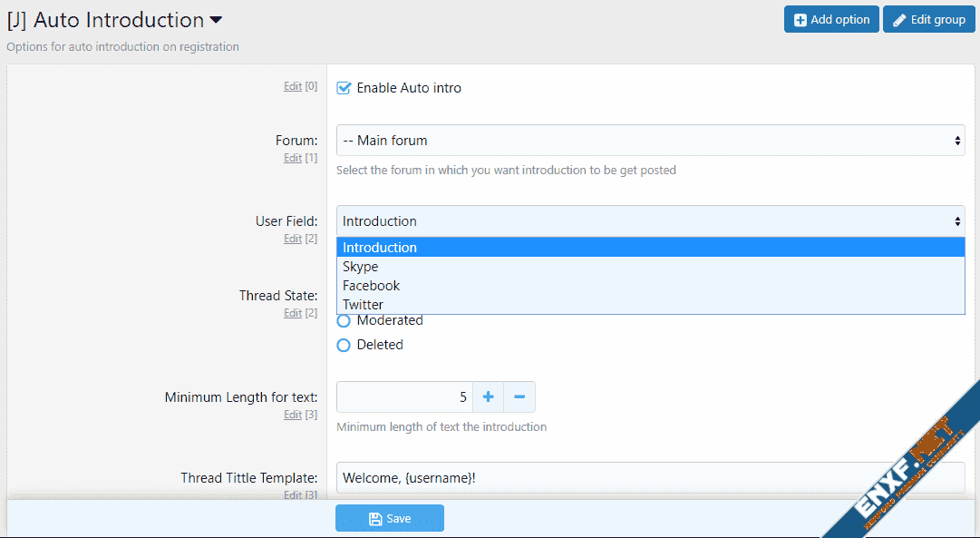980x538 pixels.
Task: Choose Twitter from the User Field list
Action: point(364,305)
